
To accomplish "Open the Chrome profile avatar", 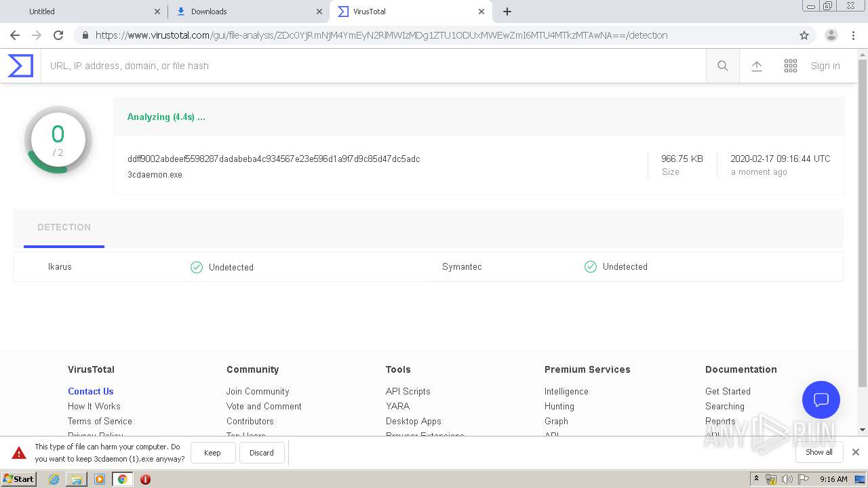I will click(x=831, y=35).
